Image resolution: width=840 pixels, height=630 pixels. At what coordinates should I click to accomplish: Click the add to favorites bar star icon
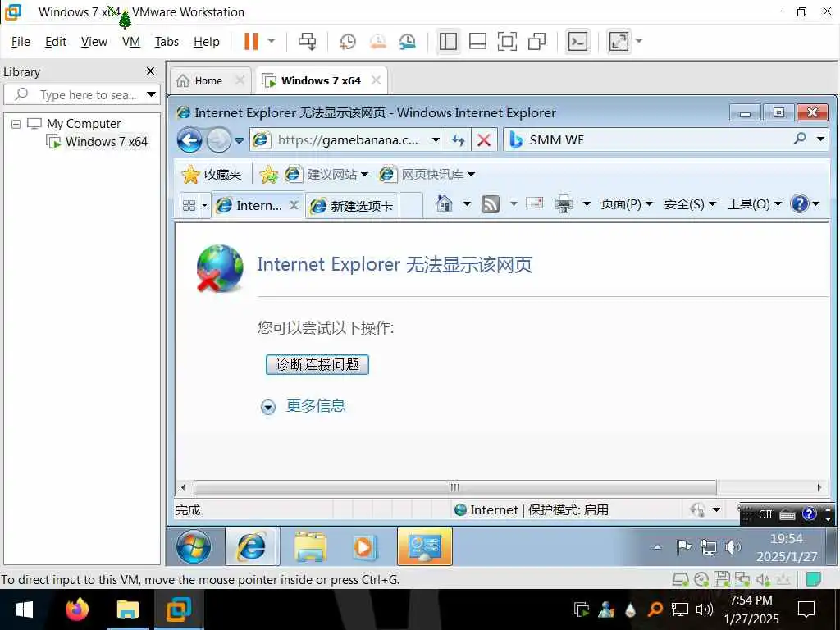pos(268,175)
